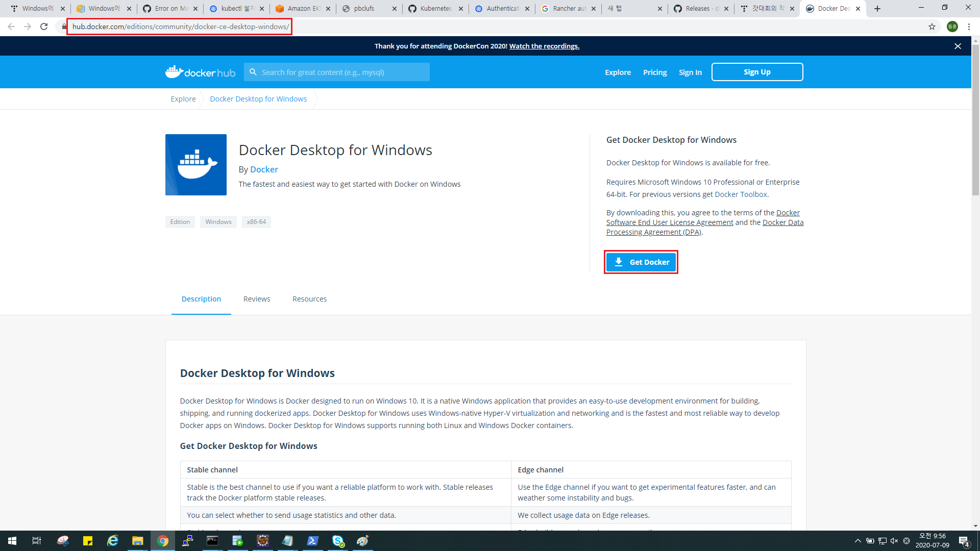Bookmark page with star icon
Screen dimensions: 980x551
click(x=932, y=27)
